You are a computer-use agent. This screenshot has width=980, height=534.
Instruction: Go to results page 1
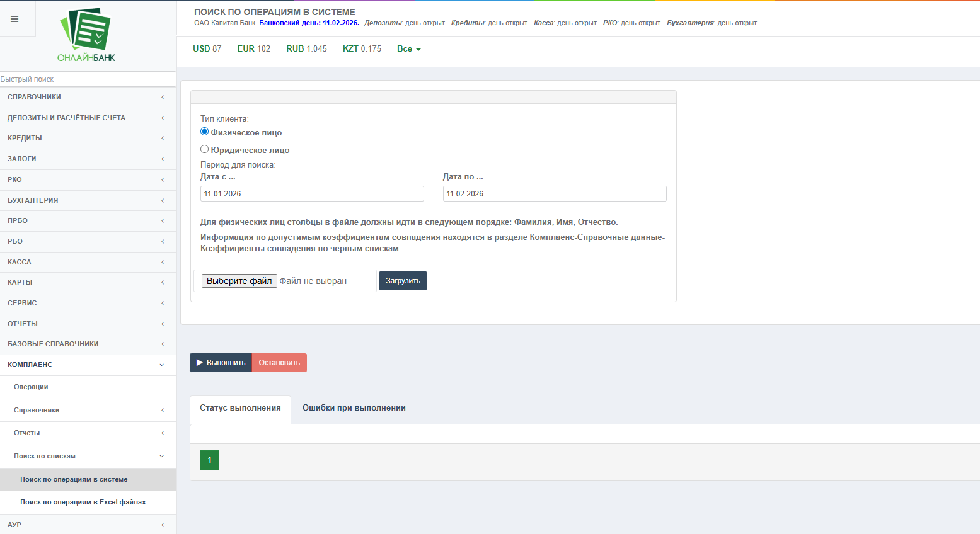click(209, 460)
